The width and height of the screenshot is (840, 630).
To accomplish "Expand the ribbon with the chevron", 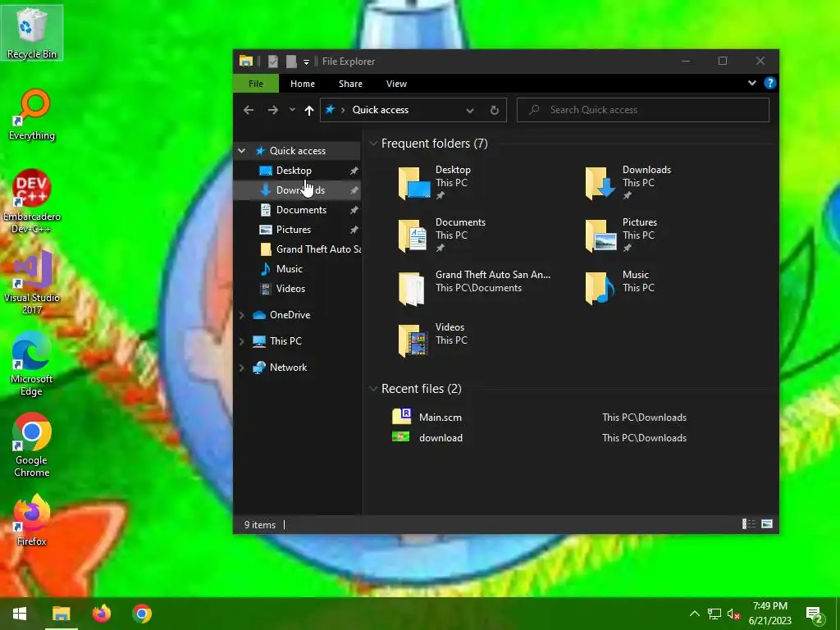I will tap(752, 83).
